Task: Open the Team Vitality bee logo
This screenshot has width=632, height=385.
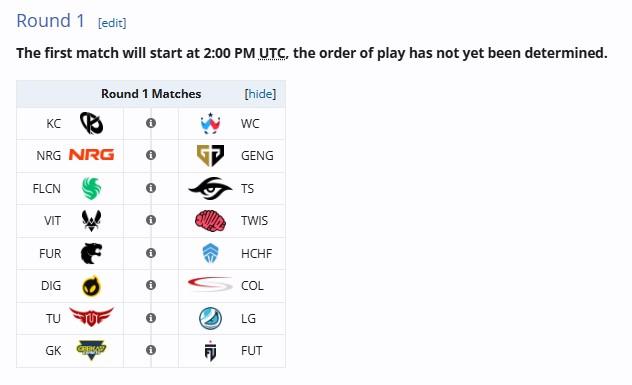Action: pyautogui.click(x=91, y=221)
